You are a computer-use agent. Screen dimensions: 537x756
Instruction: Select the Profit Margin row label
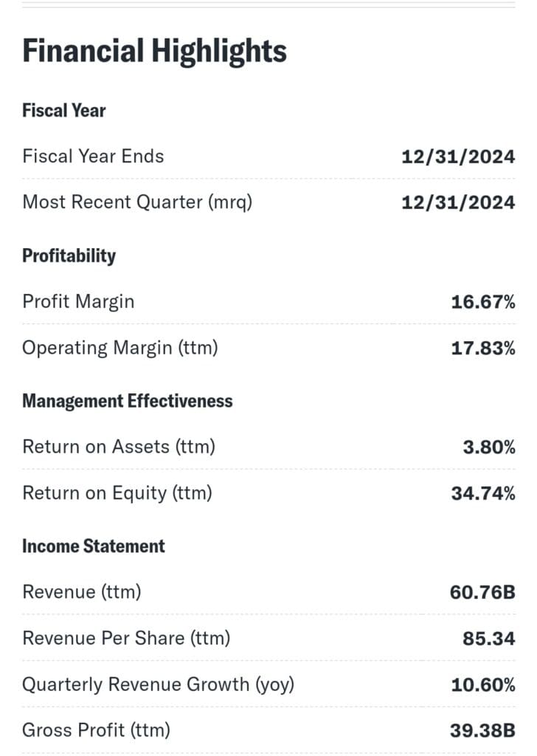pyautogui.click(x=78, y=301)
